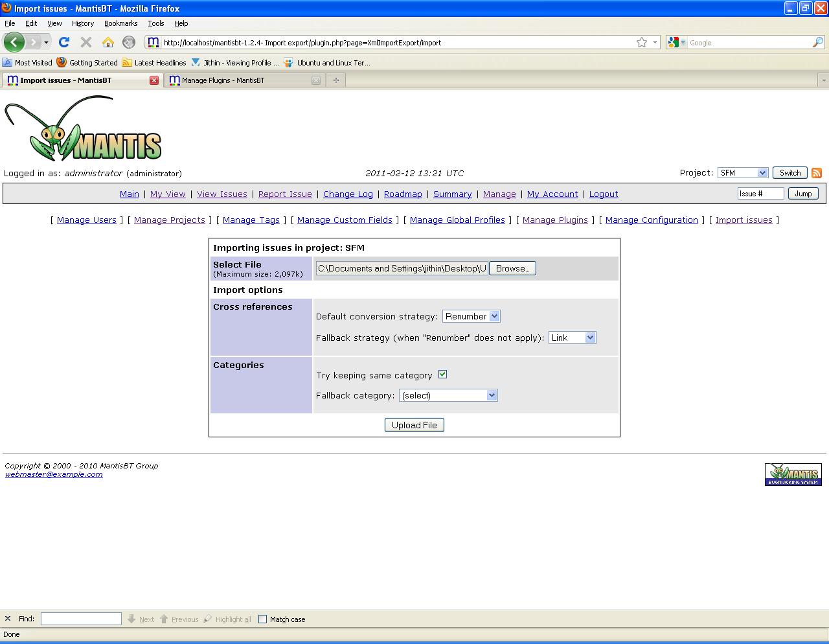The width and height of the screenshot is (829, 644).
Task: Bookmark this page with the star icon
Action: (x=642, y=42)
